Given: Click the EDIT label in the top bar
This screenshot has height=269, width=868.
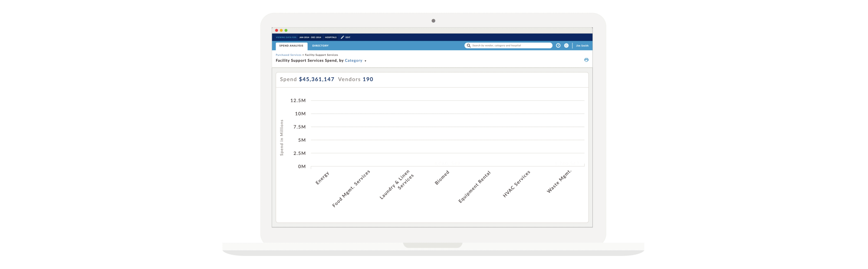Looking at the screenshot, I should 348,37.
